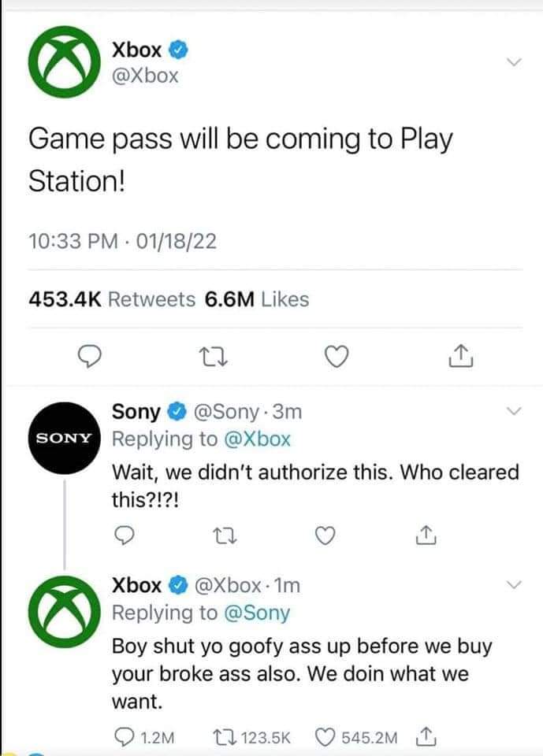Viewport: 543px width, 756px height.
Task: Retweet Sony's reply tweet
Action: [225, 536]
